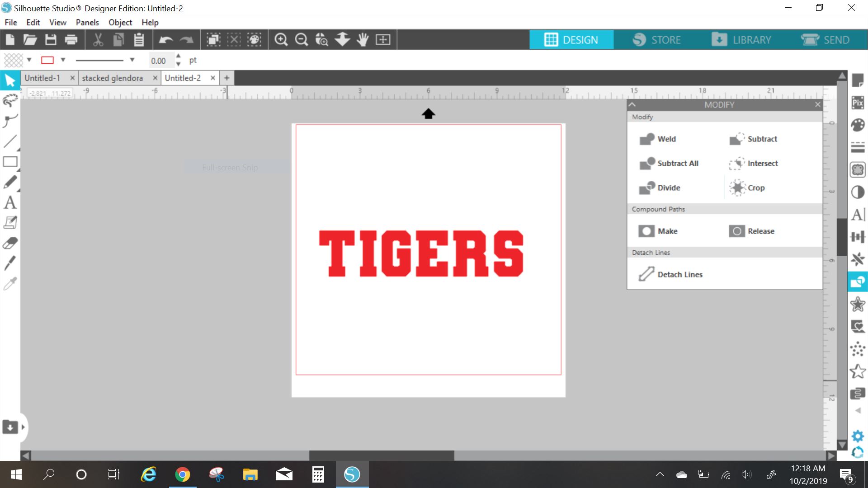The width and height of the screenshot is (868, 488).
Task: Save the current document
Action: [x=51, y=40]
